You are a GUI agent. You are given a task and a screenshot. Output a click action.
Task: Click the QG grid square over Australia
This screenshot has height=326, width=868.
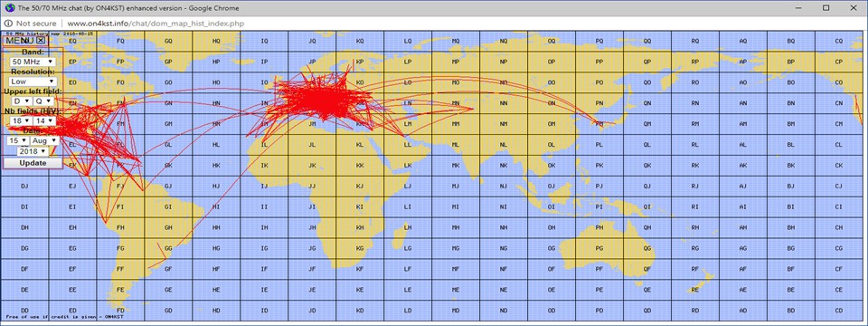click(647, 248)
